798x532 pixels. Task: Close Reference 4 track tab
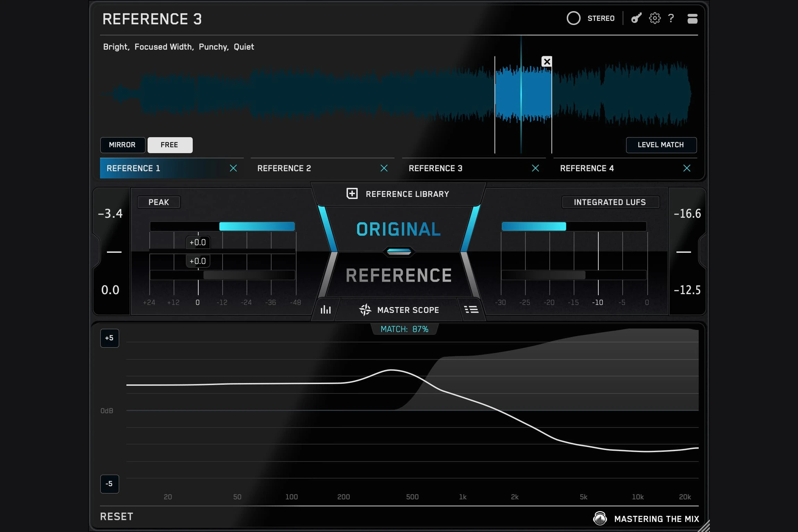coord(687,168)
